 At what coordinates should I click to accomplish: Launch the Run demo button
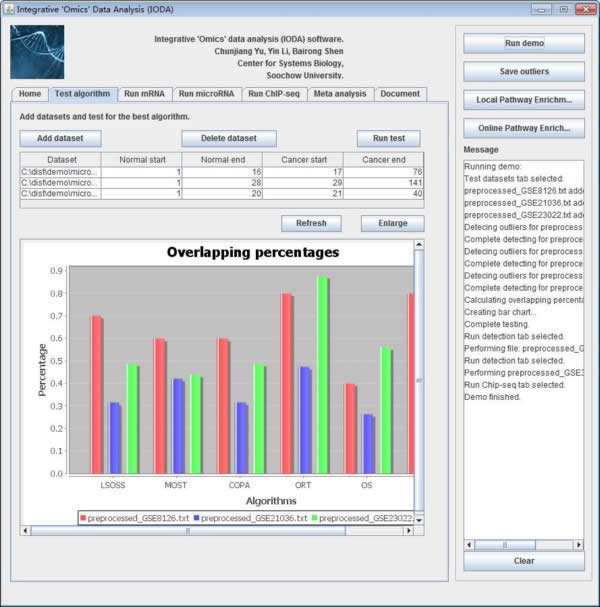524,43
